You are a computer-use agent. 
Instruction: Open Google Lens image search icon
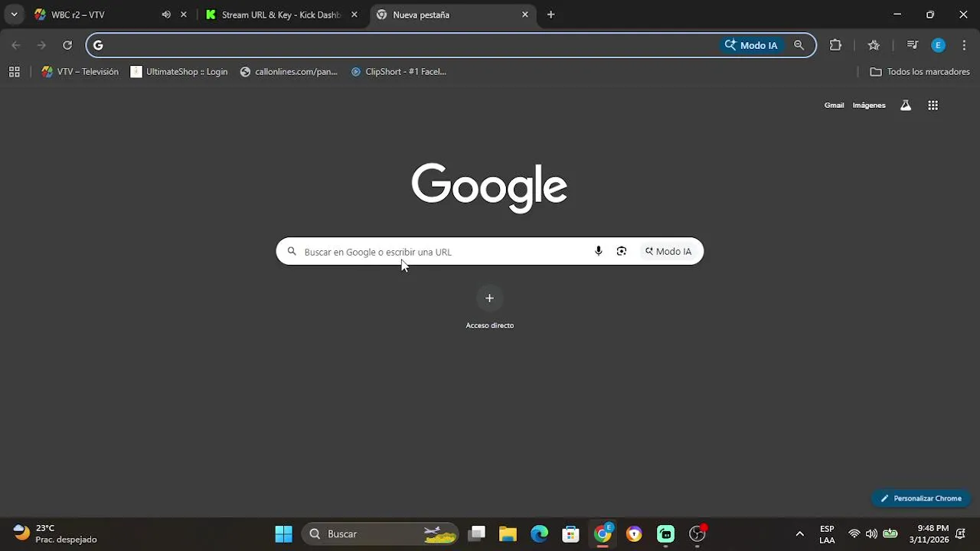[x=622, y=251]
